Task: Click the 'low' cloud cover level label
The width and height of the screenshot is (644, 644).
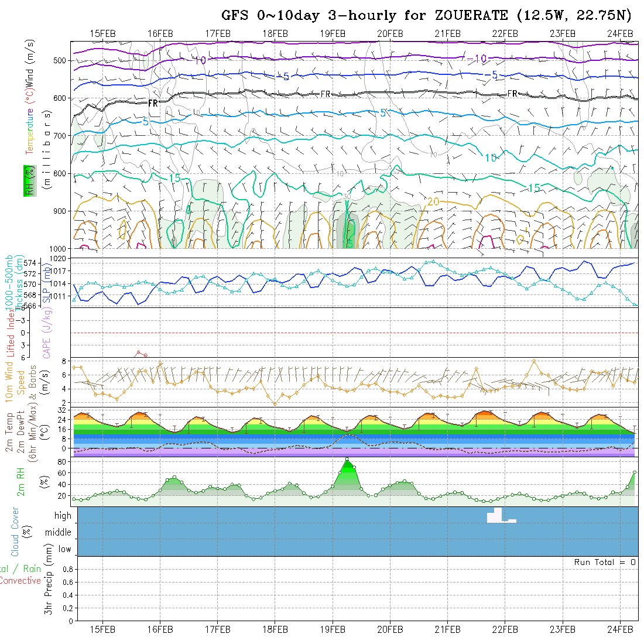Action: [x=64, y=549]
